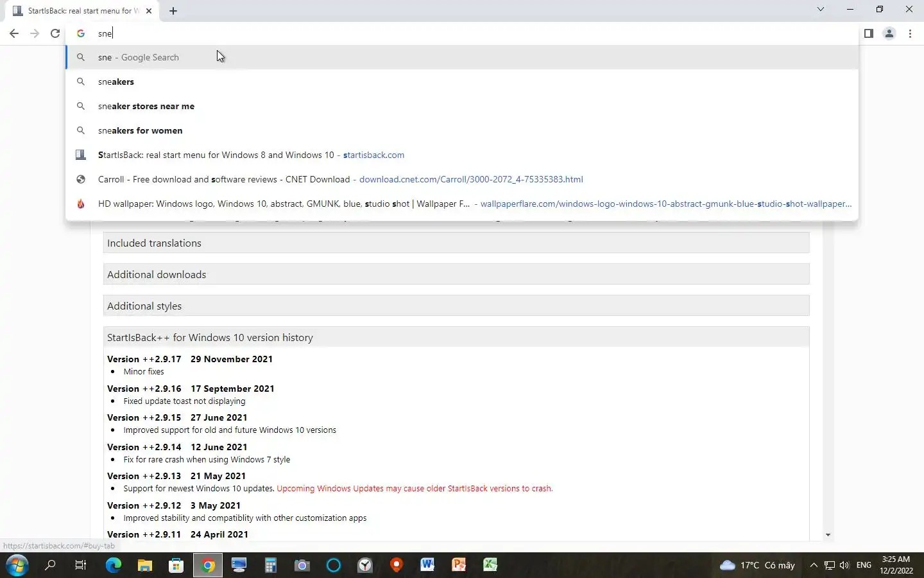
Task: Open the Chrome profile avatar icon
Action: pos(889,33)
